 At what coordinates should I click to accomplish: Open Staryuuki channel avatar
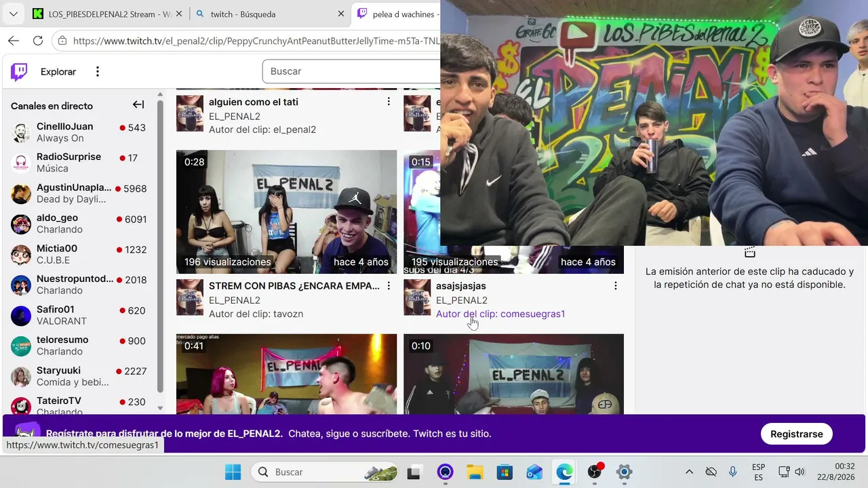[x=21, y=376]
